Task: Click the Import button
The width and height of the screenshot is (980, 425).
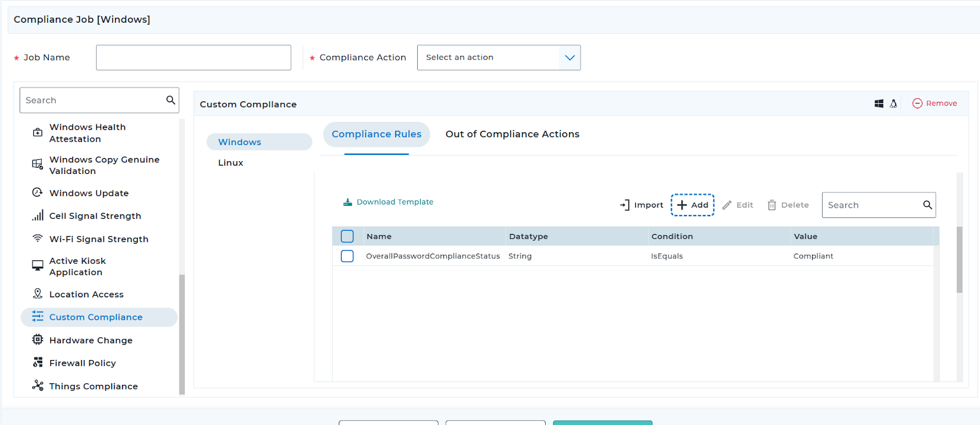Action: pos(641,205)
